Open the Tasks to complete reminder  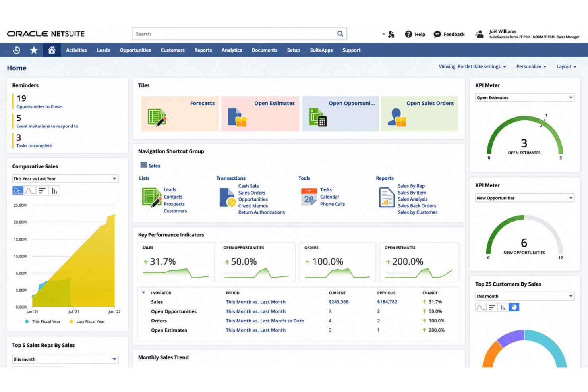point(34,145)
